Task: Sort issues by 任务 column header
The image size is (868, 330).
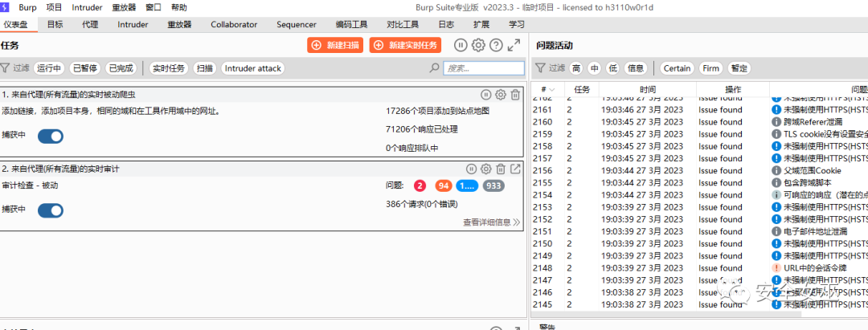Action: pos(583,89)
